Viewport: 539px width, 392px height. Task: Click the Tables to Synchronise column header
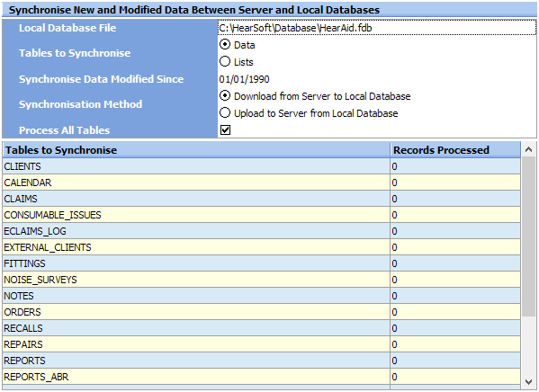point(196,150)
